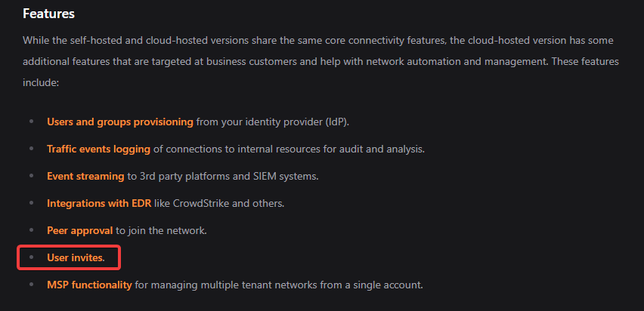644x311 pixels.
Task: Click the "from your identity provider (IdP)" text
Action: tap(283, 122)
